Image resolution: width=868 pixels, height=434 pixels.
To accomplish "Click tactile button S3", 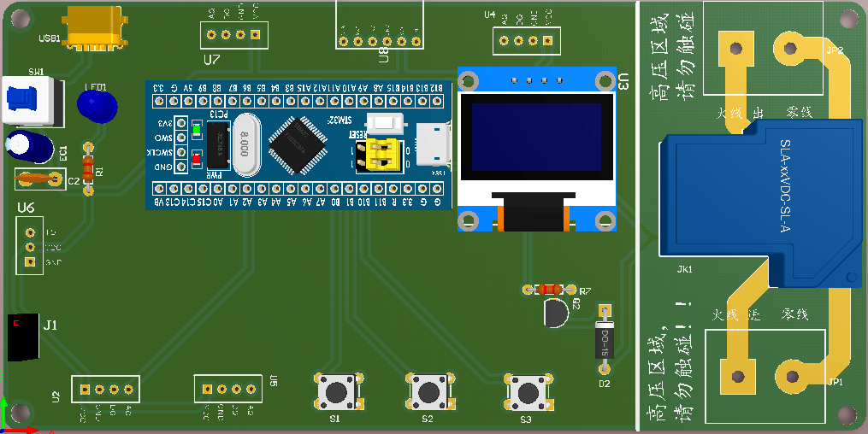I will coord(528,392).
